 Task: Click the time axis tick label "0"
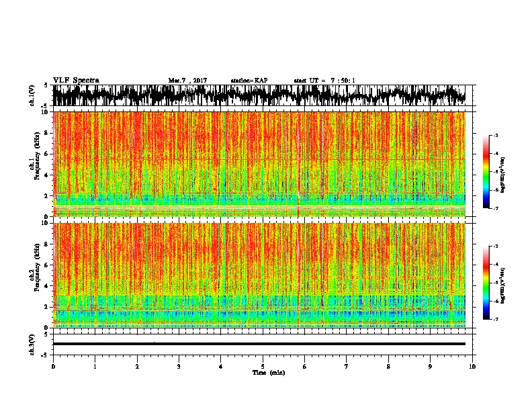coord(53,367)
